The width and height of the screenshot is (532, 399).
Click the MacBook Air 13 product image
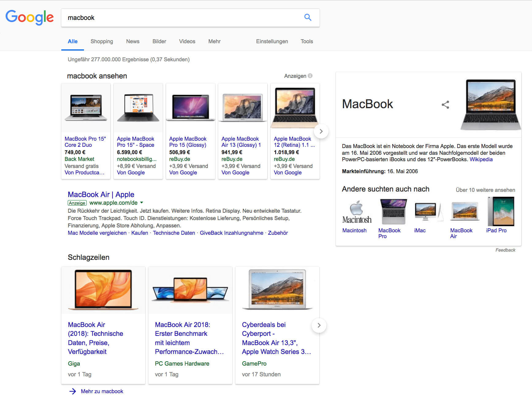[x=243, y=108]
